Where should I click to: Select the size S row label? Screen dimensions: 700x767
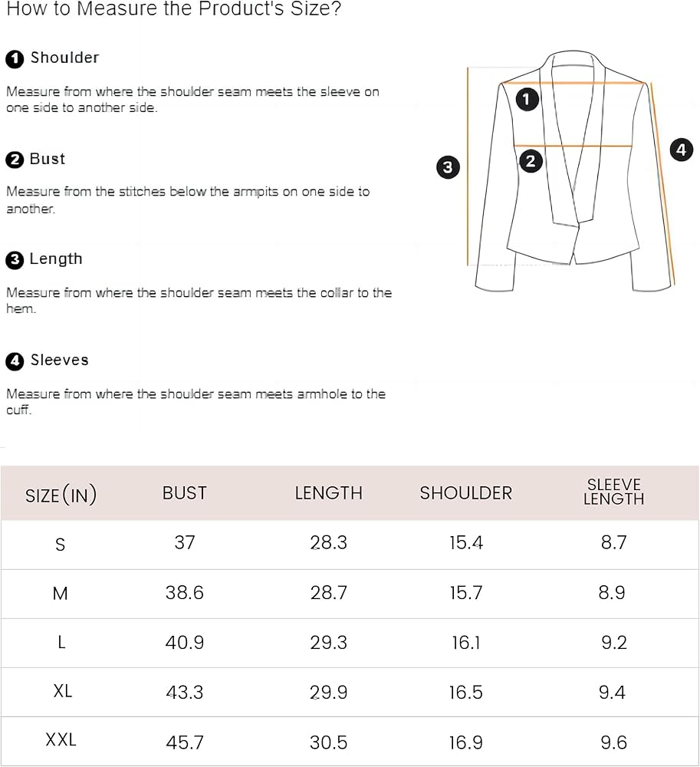tap(61, 545)
